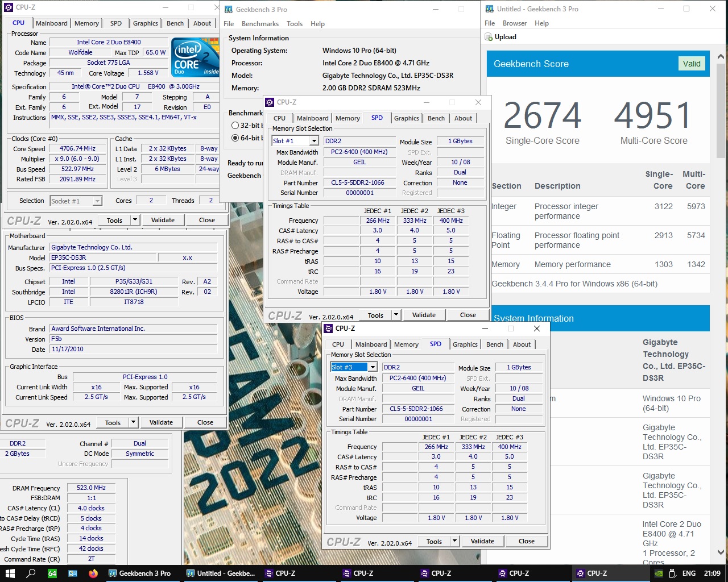Click Validate in CPU-Z processor window

tap(163, 220)
